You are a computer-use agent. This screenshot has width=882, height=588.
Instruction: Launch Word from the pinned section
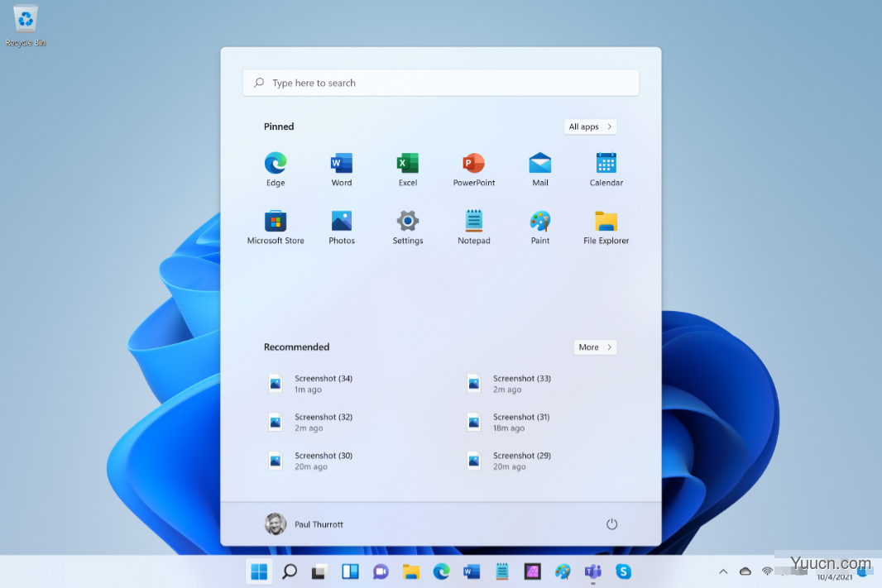click(342, 169)
